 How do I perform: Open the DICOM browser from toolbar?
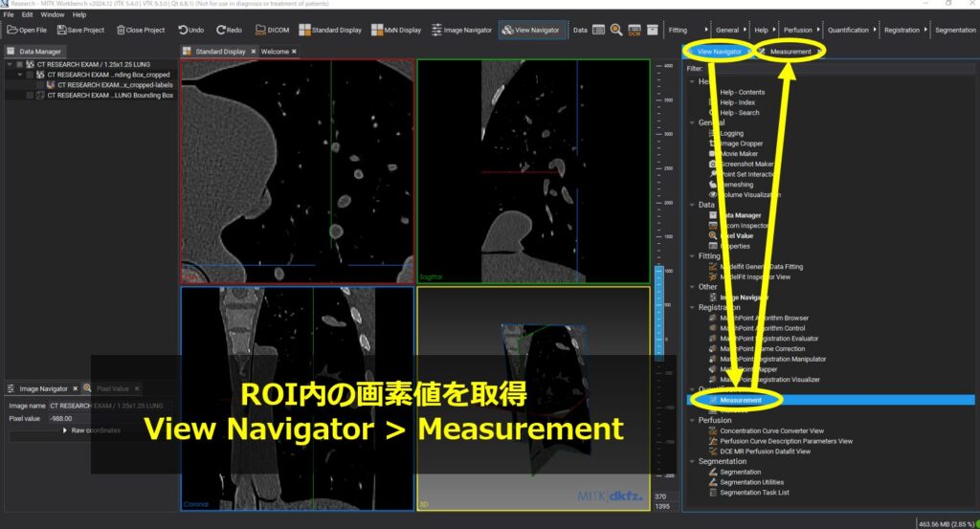[x=273, y=30]
